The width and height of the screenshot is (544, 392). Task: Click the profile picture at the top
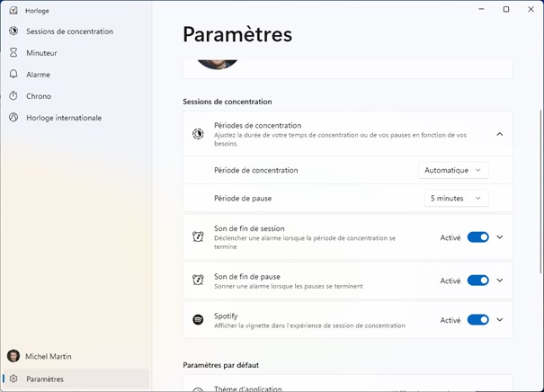218,61
